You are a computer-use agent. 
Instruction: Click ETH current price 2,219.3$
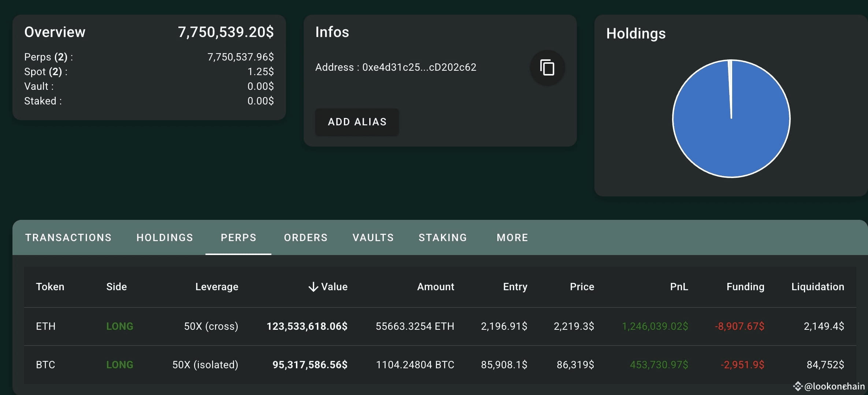click(574, 326)
